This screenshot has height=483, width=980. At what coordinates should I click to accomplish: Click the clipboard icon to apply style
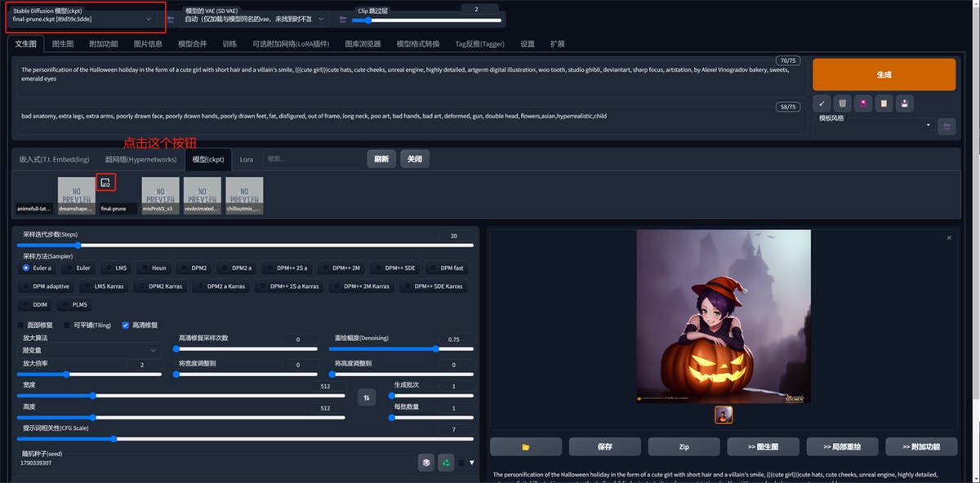[883, 104]
